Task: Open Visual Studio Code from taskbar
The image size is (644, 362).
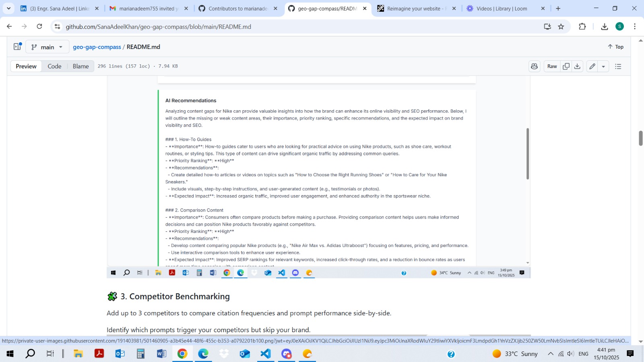Action: pyautogui.click(x=266, y=354)
